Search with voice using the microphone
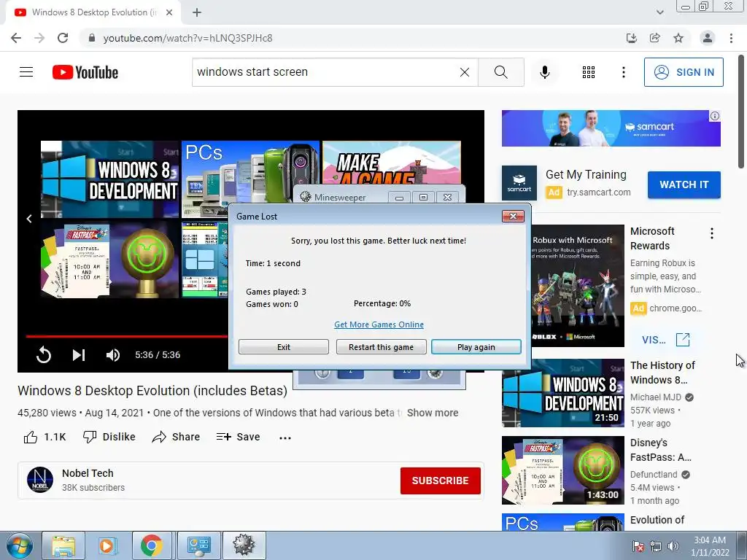 click(x=544, y=72)
